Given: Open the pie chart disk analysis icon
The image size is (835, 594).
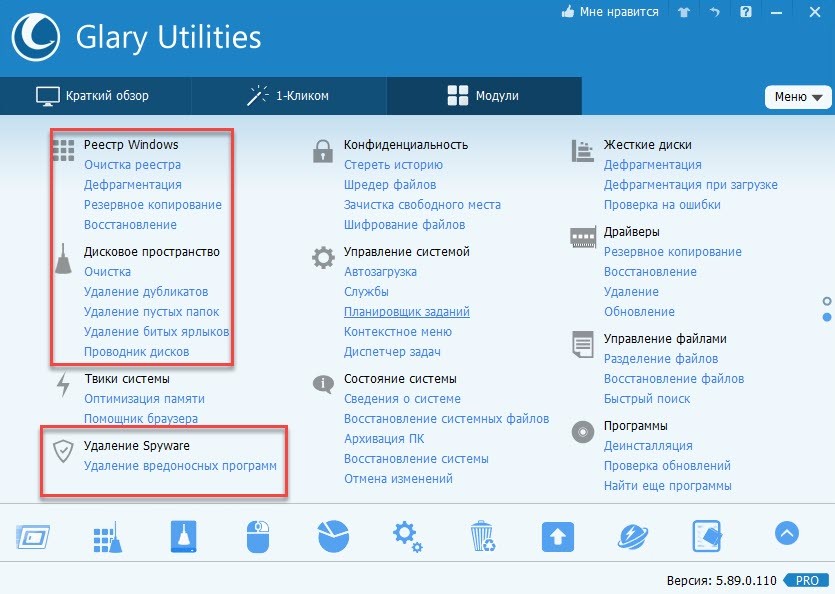Looking at the screenshot, I should click(333, 537).
